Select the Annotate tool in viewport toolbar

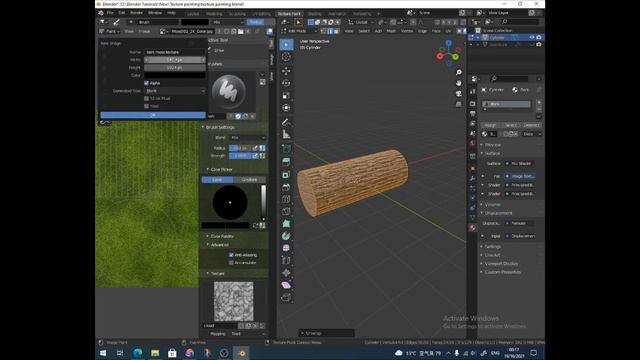[286, 122]
